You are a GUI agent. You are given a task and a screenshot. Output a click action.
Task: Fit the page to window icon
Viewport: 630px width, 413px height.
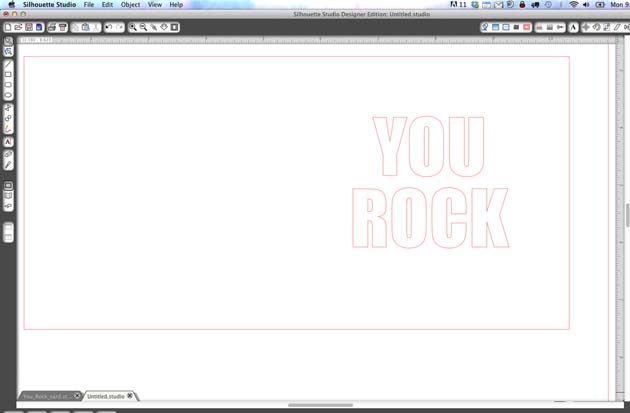tap(174, 27)
